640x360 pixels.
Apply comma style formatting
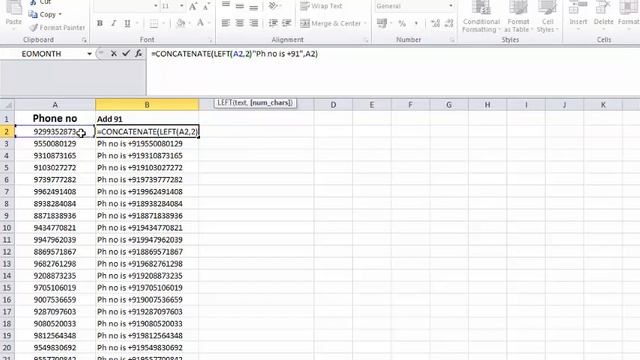click(416, 24)
